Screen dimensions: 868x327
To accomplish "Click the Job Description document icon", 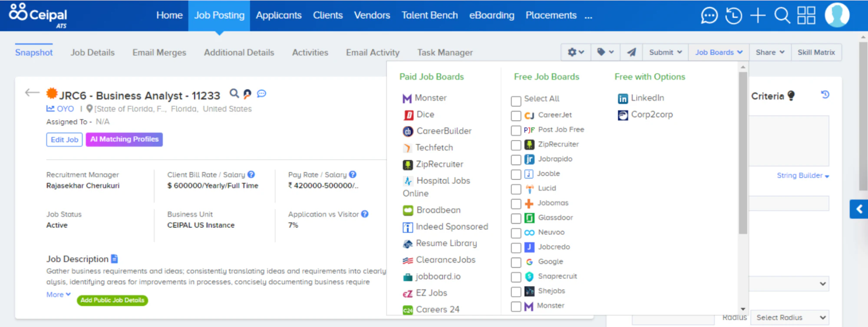I will (114, 259).
